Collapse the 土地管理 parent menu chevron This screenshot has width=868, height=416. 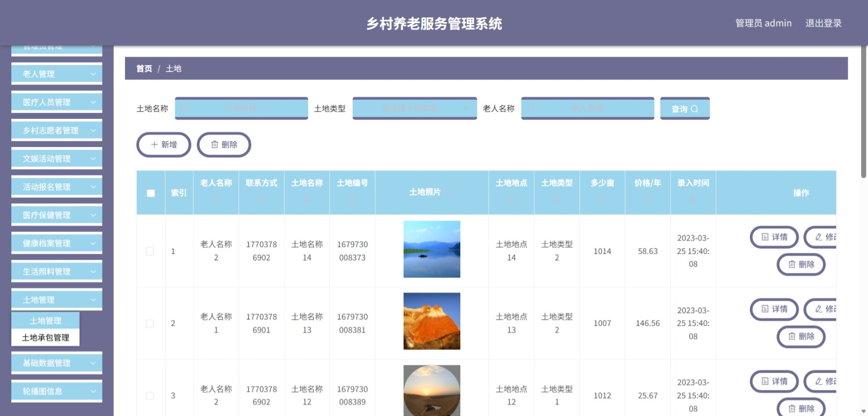pyautogui.click(x=93, y=300)
